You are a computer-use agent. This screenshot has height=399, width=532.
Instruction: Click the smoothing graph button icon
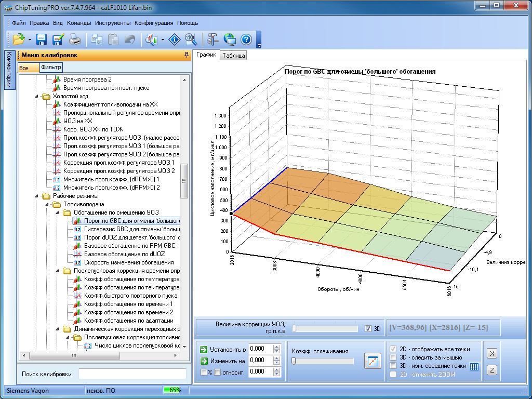[x=373, y=361]
